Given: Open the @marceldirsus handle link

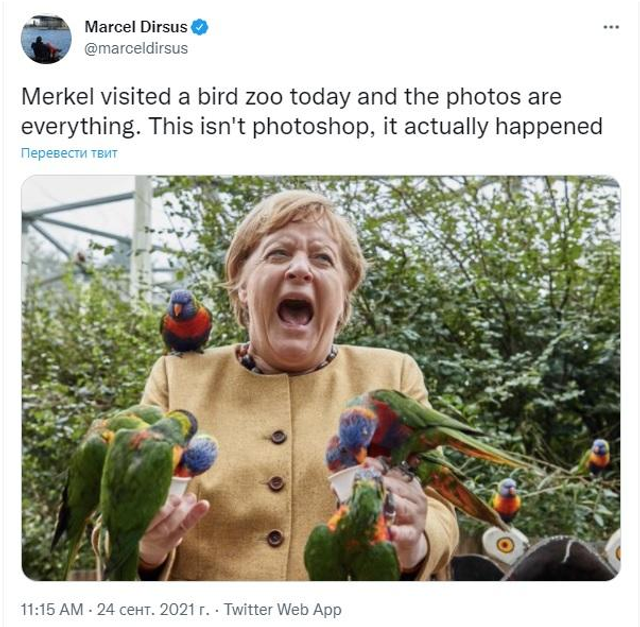Looking at the screenshot, I should (x=135, y=48).
